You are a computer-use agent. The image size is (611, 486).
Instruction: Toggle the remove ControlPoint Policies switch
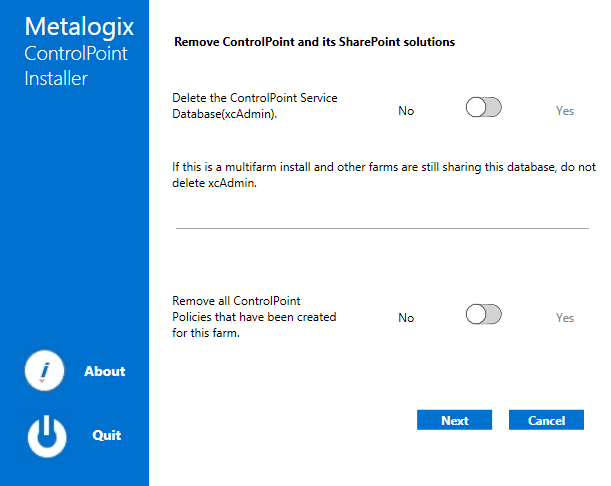(483, 315)
